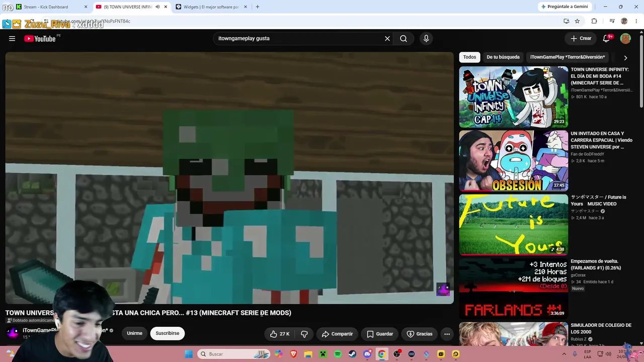This screenshot has height=362, width=644.
Task: Open YouTube notifications bell
Action: 607,39
